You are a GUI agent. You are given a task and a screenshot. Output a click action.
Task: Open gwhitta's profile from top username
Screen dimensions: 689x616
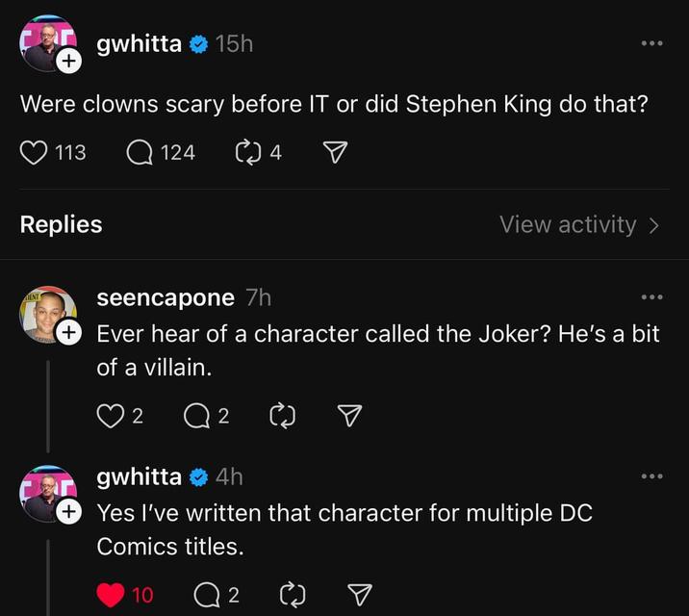click(x=140, y=43)
